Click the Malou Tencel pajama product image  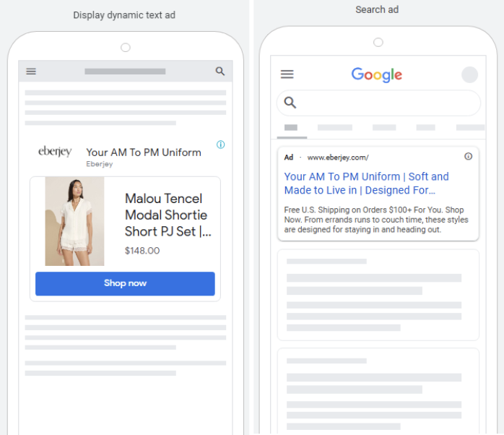[x=74, y=221]
